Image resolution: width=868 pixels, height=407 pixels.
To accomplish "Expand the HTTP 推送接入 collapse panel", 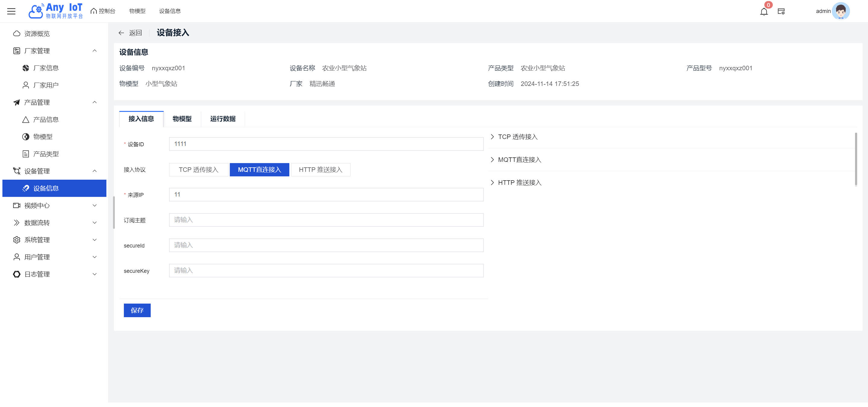I will (x=519, y=183).
